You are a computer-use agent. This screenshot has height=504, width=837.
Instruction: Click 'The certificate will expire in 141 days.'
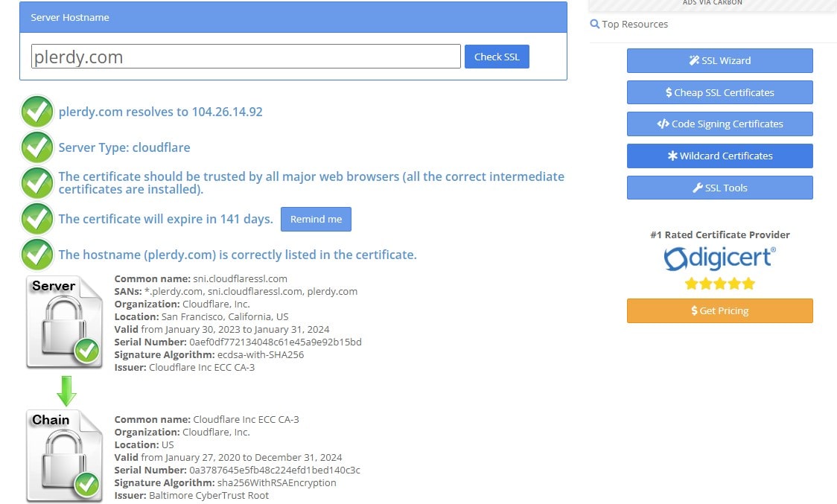[166, 219]
